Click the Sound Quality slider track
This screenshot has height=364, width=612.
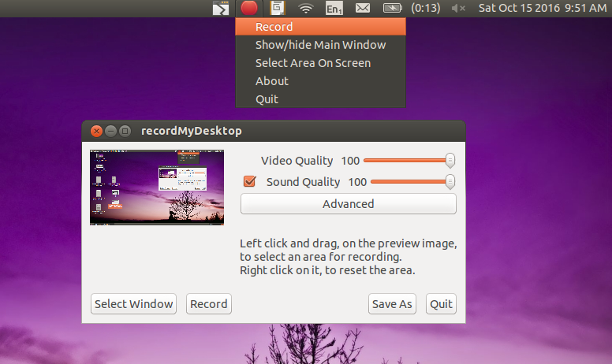click(412, 182)
